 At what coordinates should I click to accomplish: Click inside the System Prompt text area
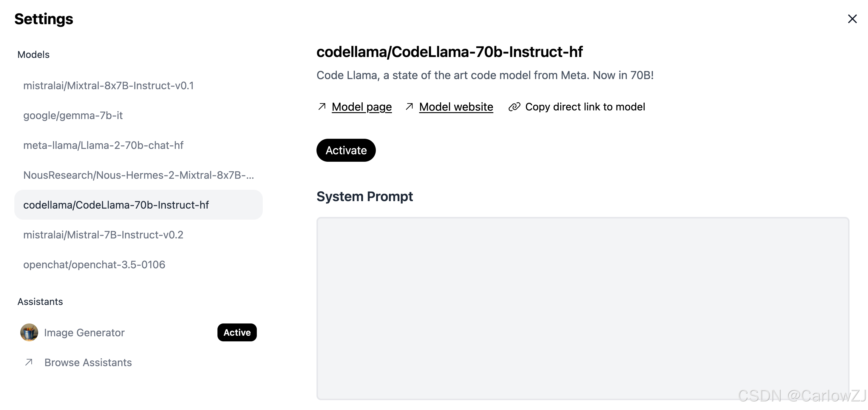point(583,308)
